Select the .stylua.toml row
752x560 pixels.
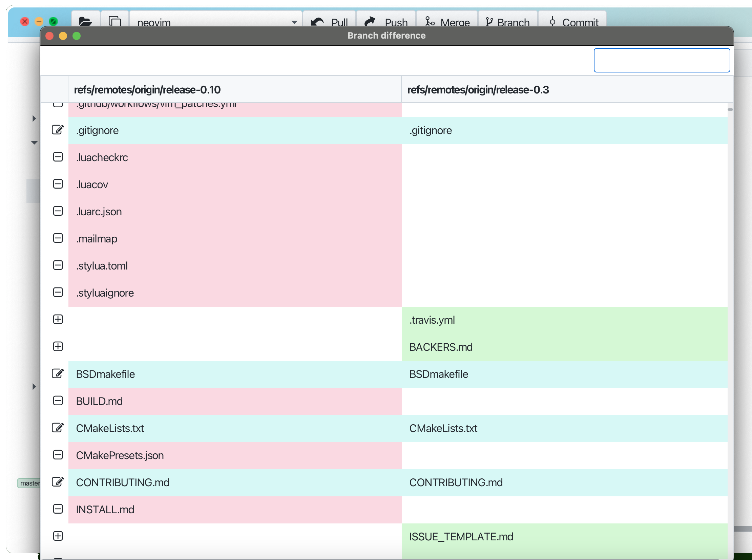(235, 266)
